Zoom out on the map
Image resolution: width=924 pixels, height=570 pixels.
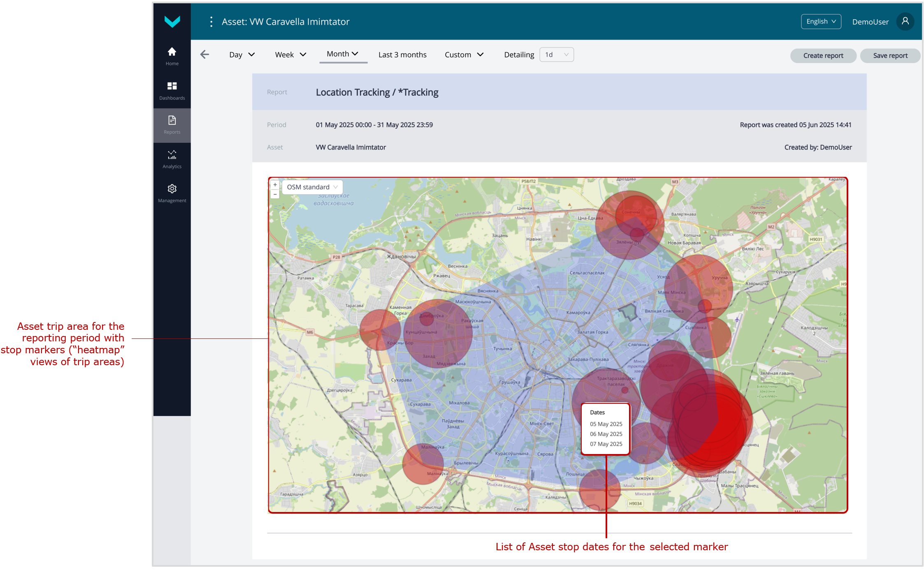pyautogui.click(x=275, y=194)
